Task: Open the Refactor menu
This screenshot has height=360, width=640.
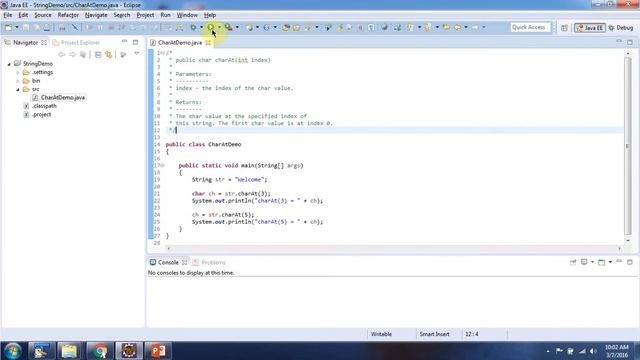Action: (68, 15)
